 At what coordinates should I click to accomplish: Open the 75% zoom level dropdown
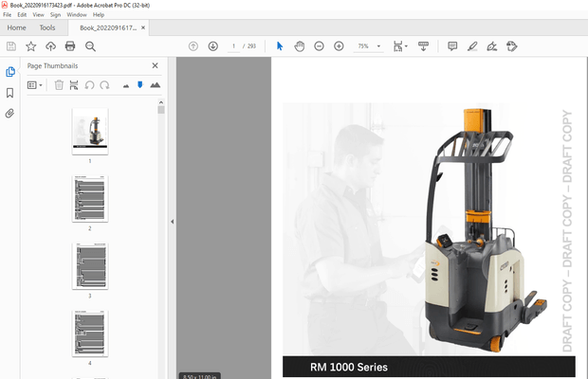point(368,46)
